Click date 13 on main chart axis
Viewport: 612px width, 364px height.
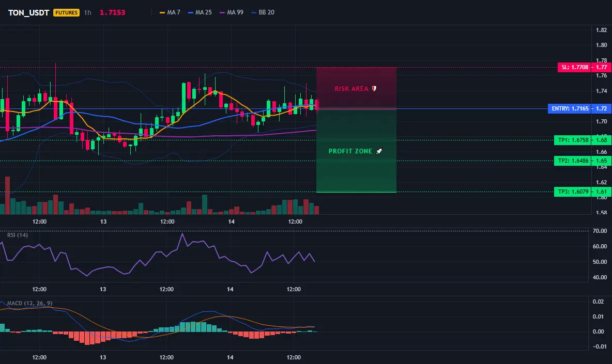pyautogui.click(x=103, y=221)
